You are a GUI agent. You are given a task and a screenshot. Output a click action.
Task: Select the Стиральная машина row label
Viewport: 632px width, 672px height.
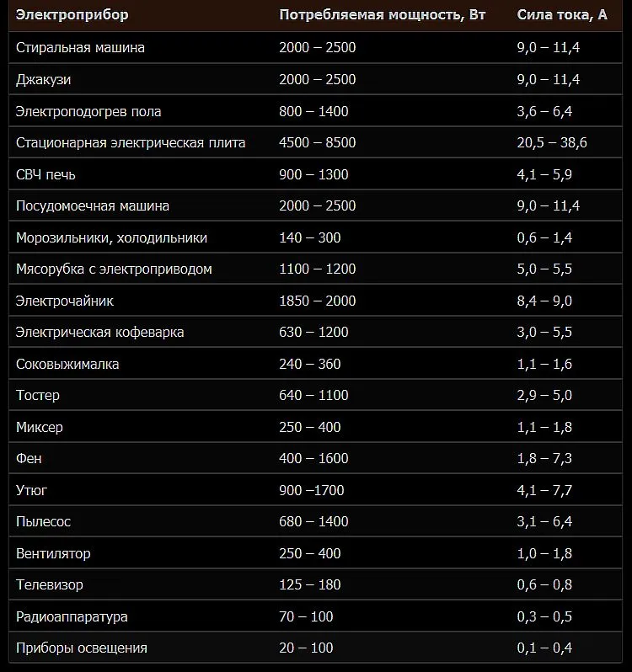click(x=80, y=47)
